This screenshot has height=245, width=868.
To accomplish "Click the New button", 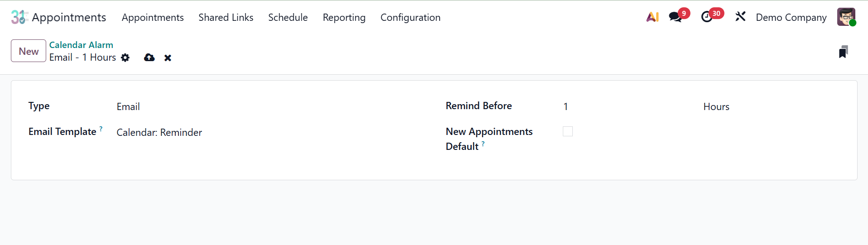I will [29, 51].
